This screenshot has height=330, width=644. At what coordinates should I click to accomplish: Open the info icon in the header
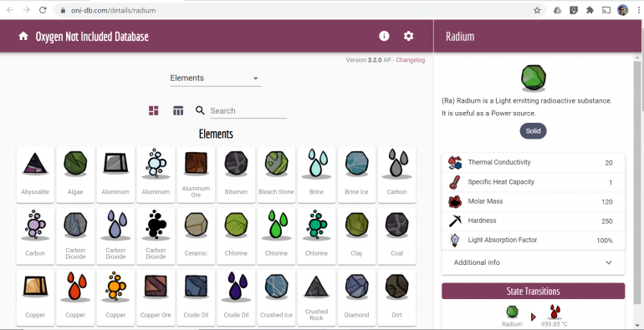point(384,36)
